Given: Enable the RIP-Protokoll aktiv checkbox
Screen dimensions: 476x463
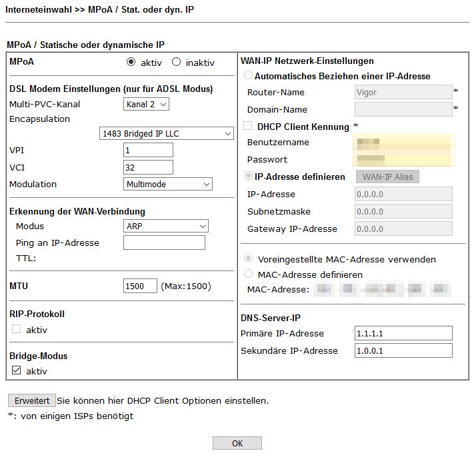Looking at the screenshot, I should point(16,330).
